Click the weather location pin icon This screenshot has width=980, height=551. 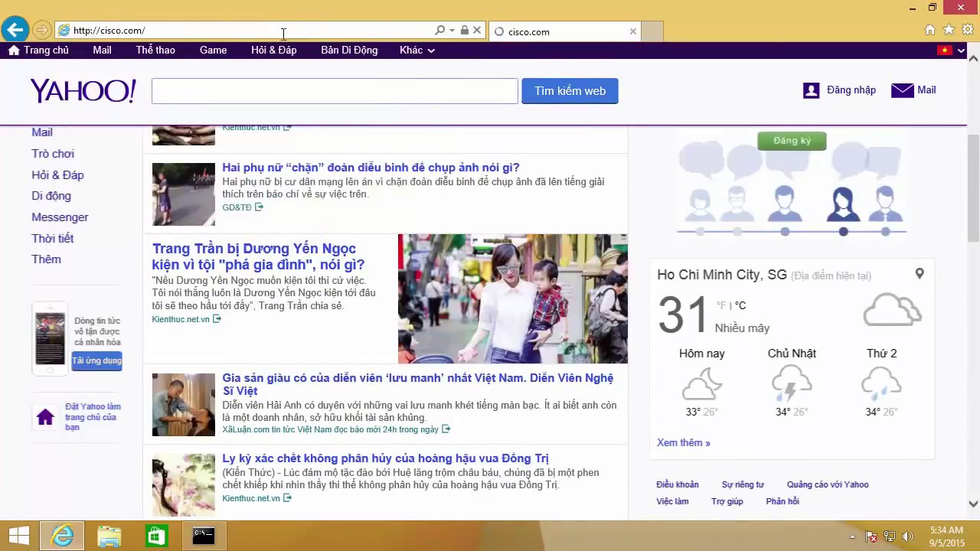point(920,273)
